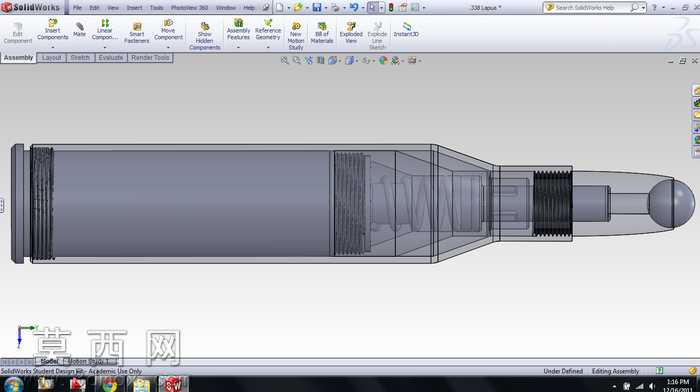The image size is (700, 392).
Task: Switch to the Layout tab
Action: 51,58
